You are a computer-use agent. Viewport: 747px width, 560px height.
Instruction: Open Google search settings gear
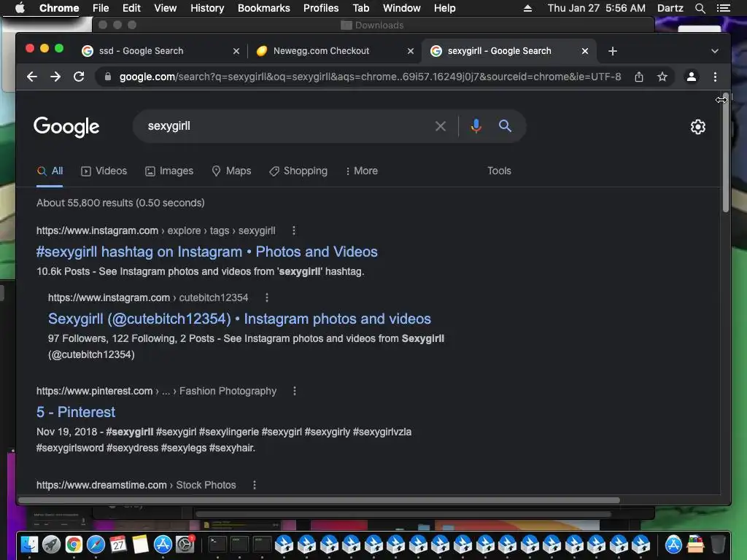point(698,127)
